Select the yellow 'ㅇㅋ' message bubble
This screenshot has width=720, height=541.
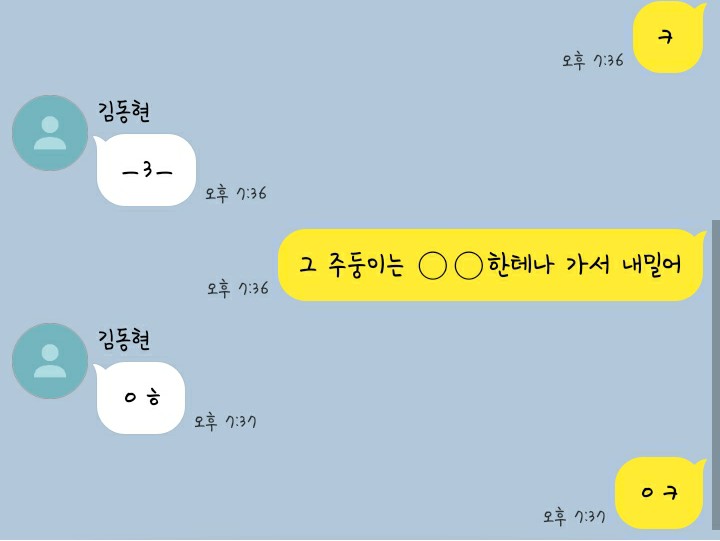tap(660, 493)
